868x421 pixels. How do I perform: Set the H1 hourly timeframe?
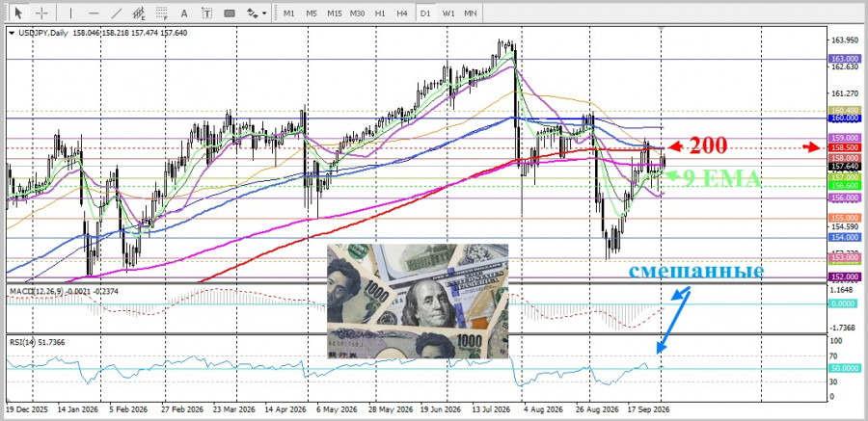380,13
